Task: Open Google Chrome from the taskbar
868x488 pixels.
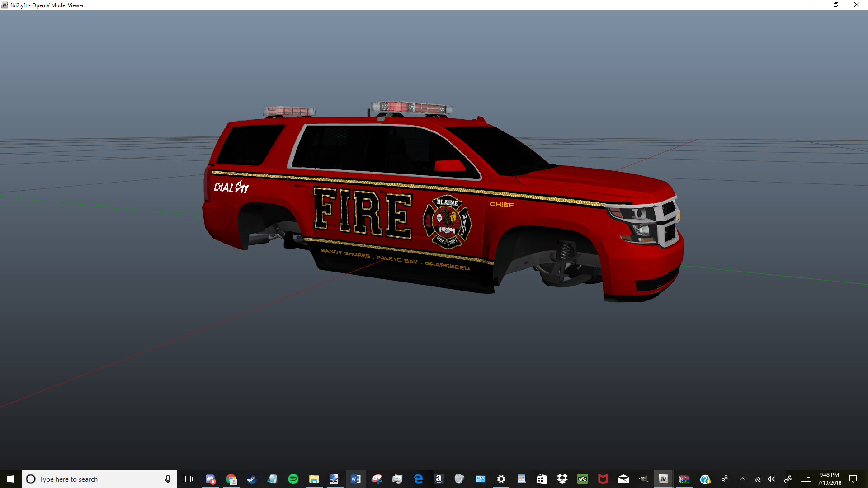Action: [231, 479]
